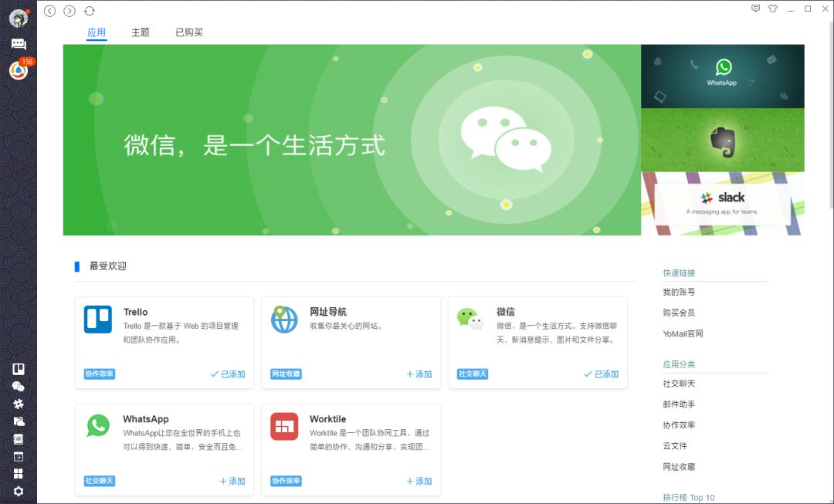834x504 pixels.
Task: Click 社交聊天 tag on 微信 card
Action: (473, 374)
